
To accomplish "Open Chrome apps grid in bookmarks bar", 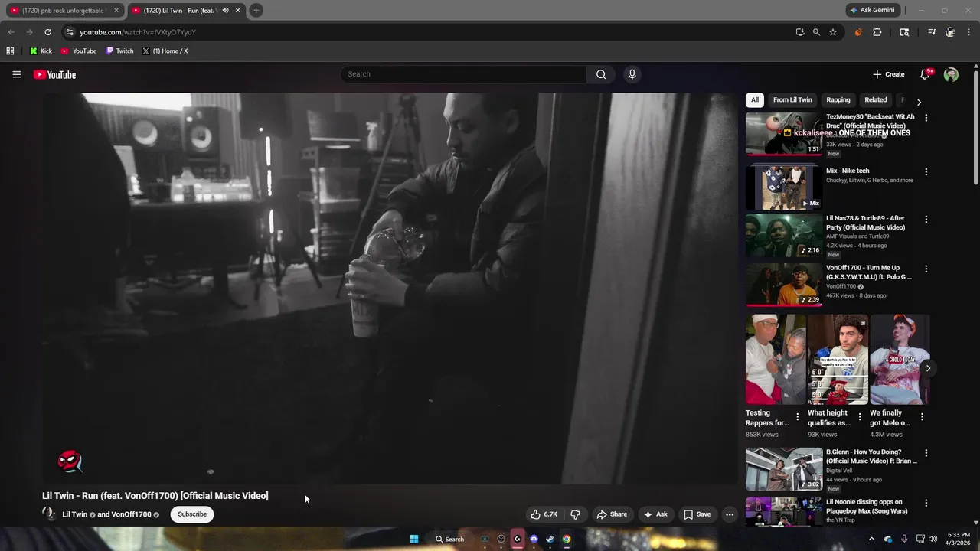I will [10, 51].
